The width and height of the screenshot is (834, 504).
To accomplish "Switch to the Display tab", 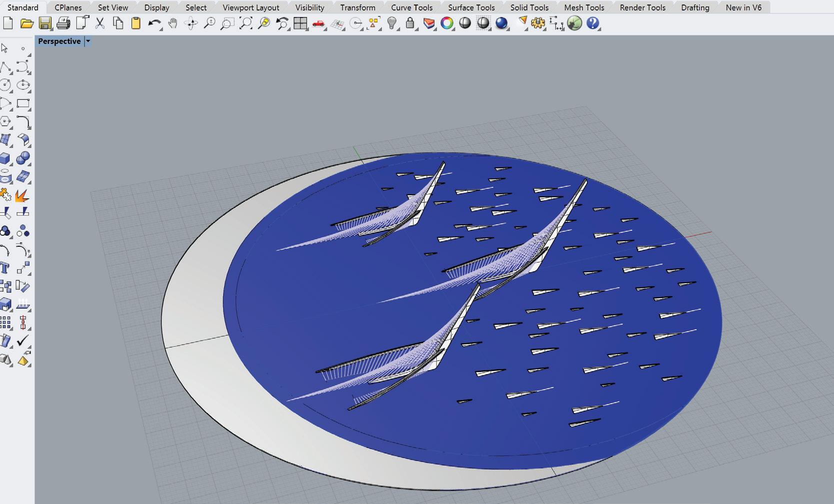I will click(x=157, y=7).
